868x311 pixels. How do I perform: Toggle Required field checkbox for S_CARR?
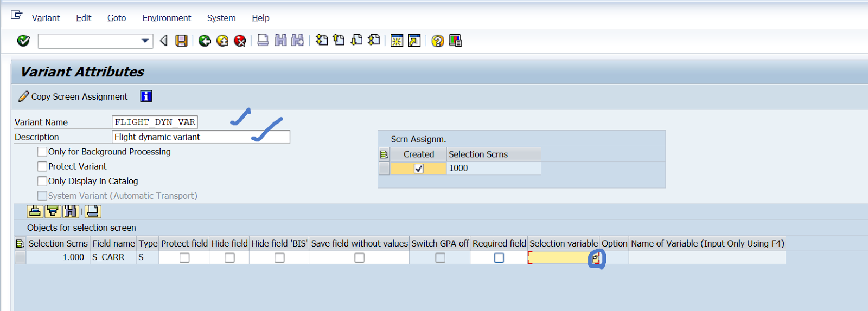coord(499,258)
